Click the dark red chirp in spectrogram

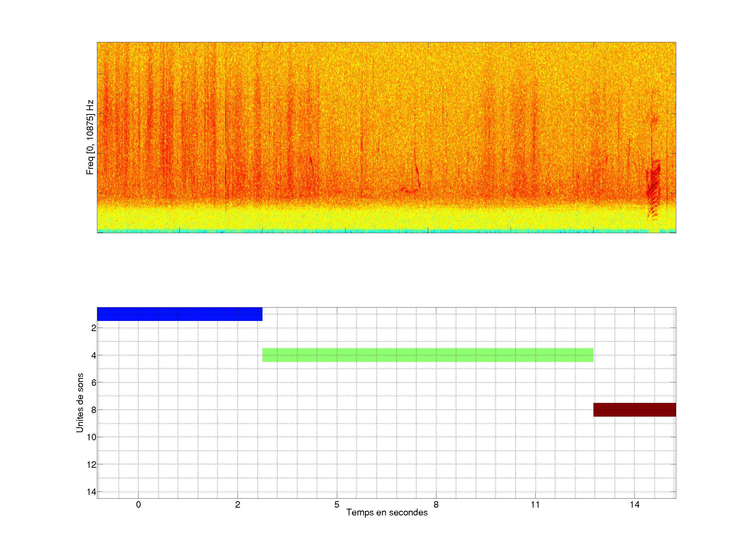pyautogui.click(x=653, y=184)
